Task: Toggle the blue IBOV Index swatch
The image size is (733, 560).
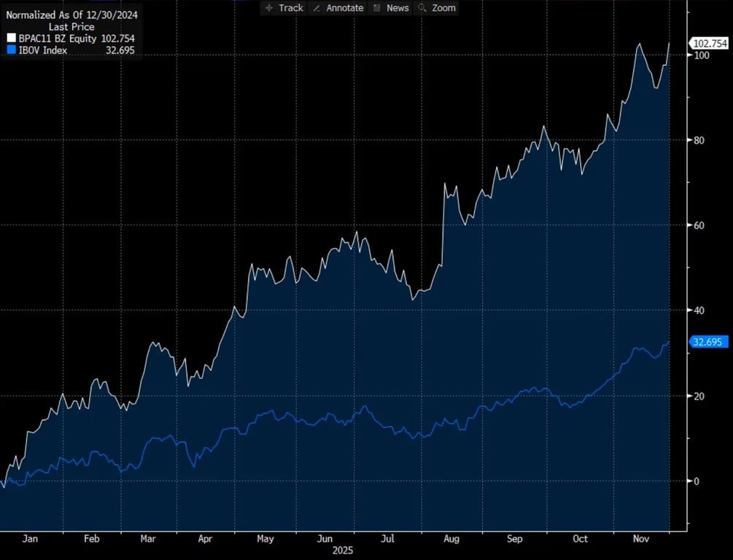Action: (10, 50)
